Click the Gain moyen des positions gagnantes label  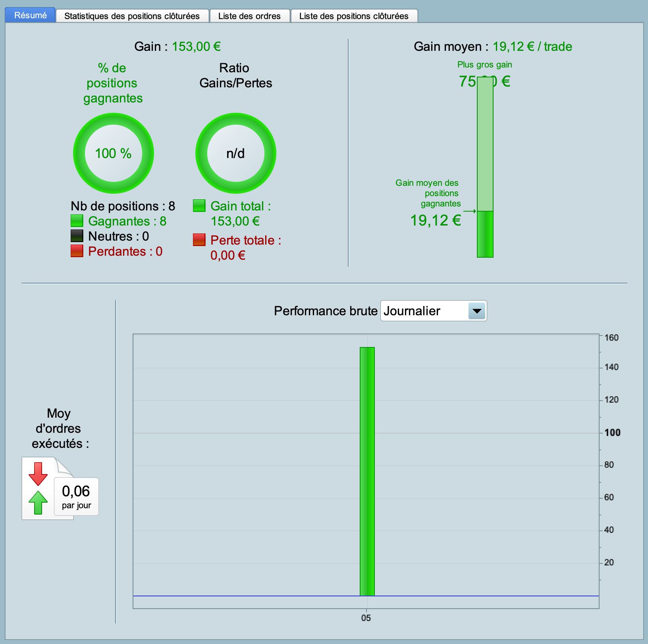[x=428, y=193]
